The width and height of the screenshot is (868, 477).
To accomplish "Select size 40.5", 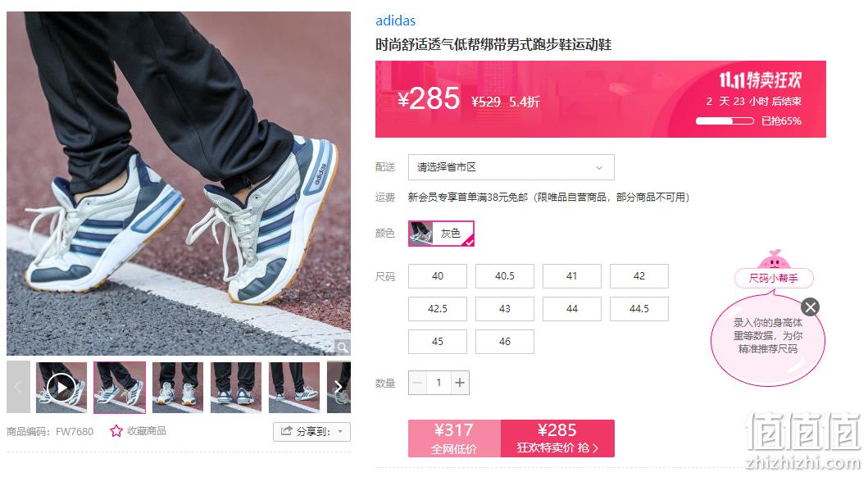I will coord(505,276).
